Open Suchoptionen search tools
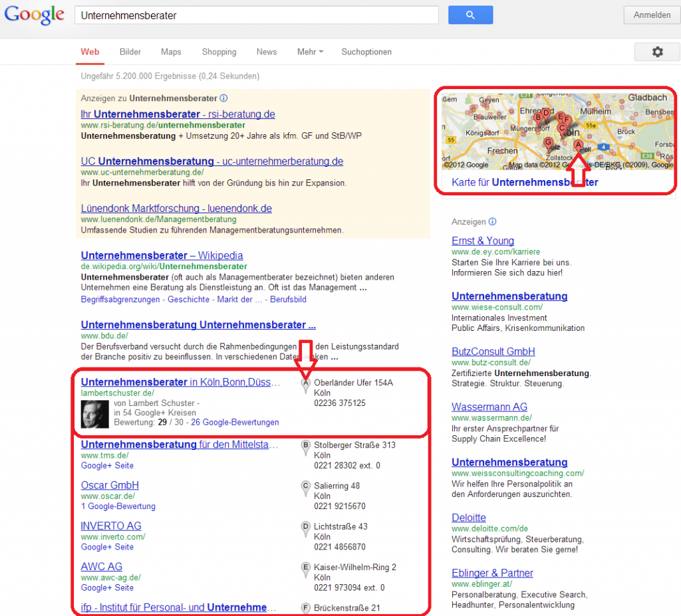This screenshot has height=616, width=681. 366,52
